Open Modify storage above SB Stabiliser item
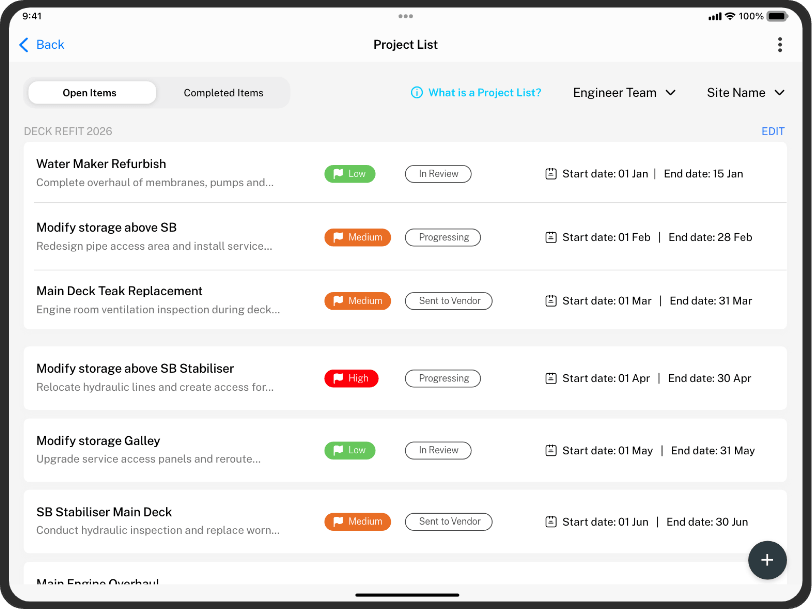The width and height of the screenshot is (812, 609). click(x=405, y=378)
